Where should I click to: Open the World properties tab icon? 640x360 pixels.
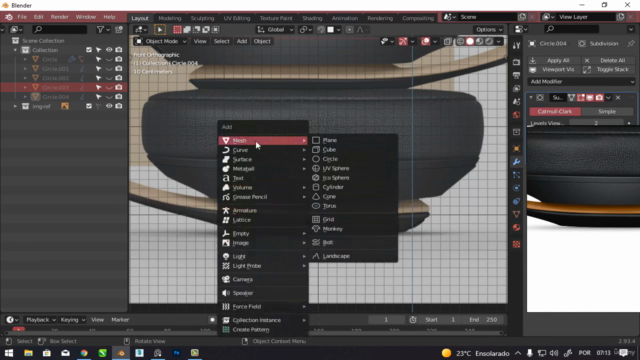516,114
